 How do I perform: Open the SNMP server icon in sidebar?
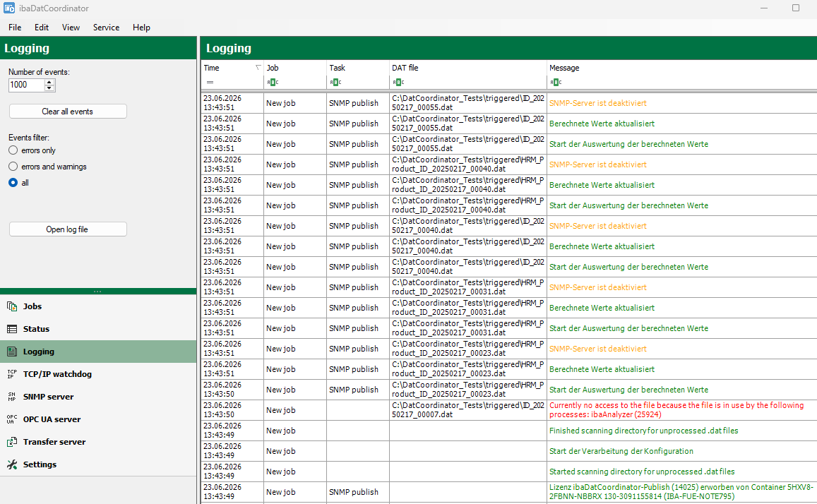(x=12, y=397)
